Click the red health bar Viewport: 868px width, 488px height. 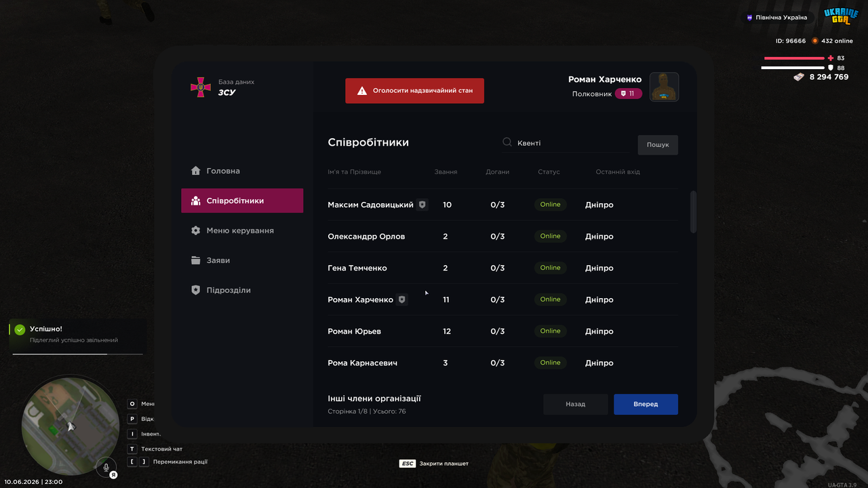point(794,58)
